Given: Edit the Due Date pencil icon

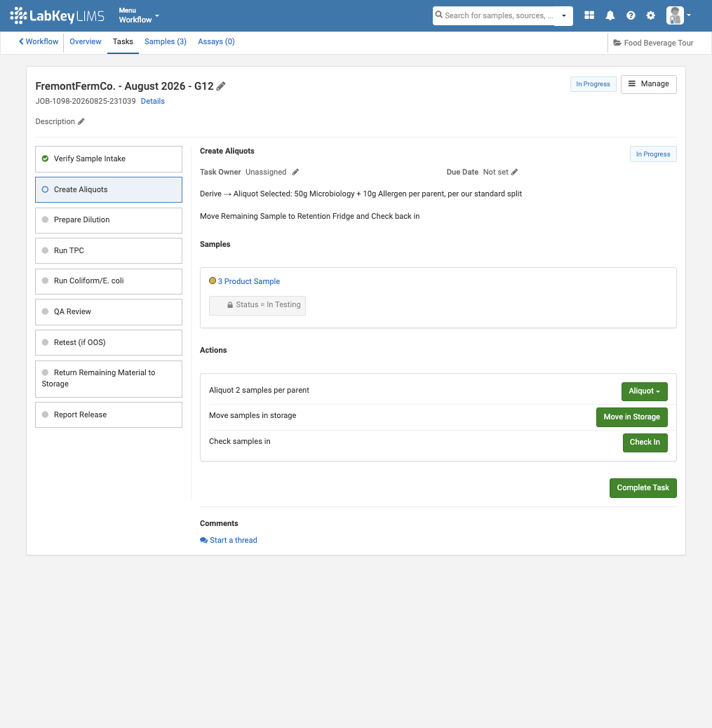Looking at the screenshot, I should pos(515,173).
